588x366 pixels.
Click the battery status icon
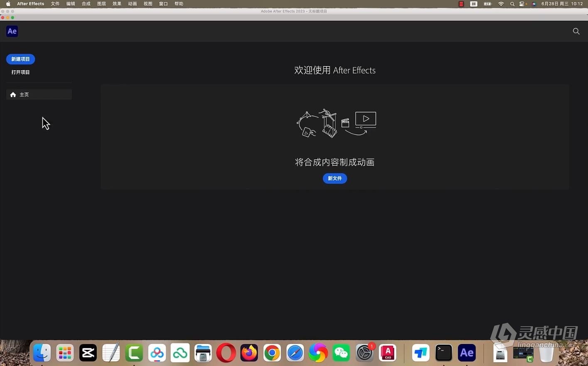pyautogui.click(x=487, y=4)
